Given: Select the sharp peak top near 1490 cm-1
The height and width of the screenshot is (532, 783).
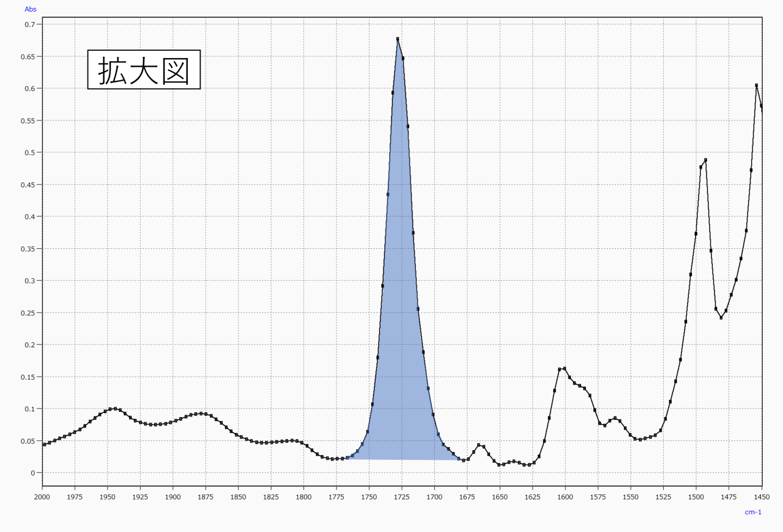Looking at the screenshot, I should coord(705,160).
